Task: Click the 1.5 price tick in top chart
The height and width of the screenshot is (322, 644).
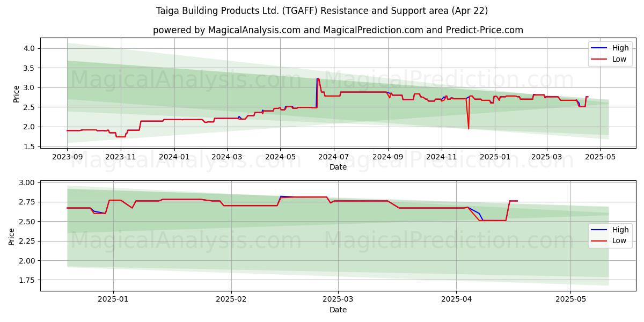Action: (30, 147)
